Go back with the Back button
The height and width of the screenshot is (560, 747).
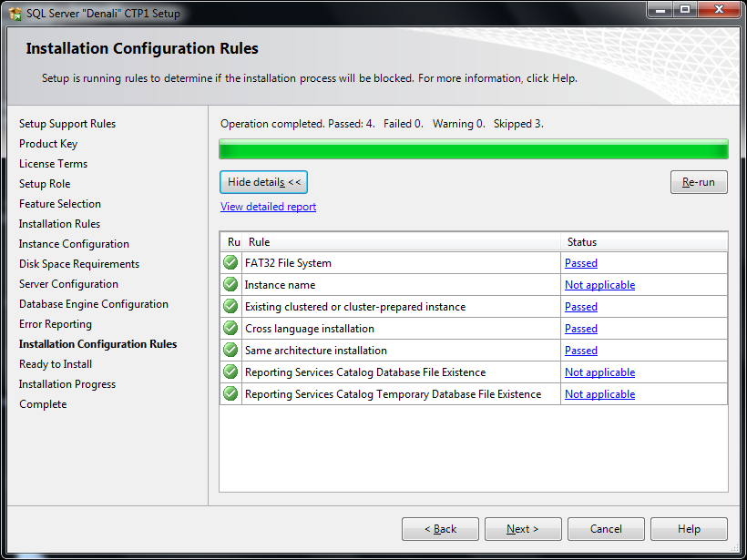tap(440, 529)
